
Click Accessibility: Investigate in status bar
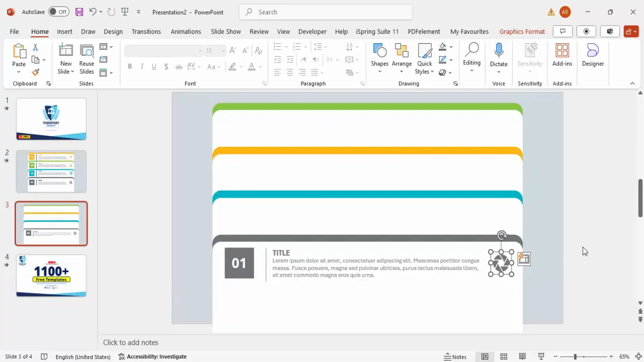tap(152, 356)
